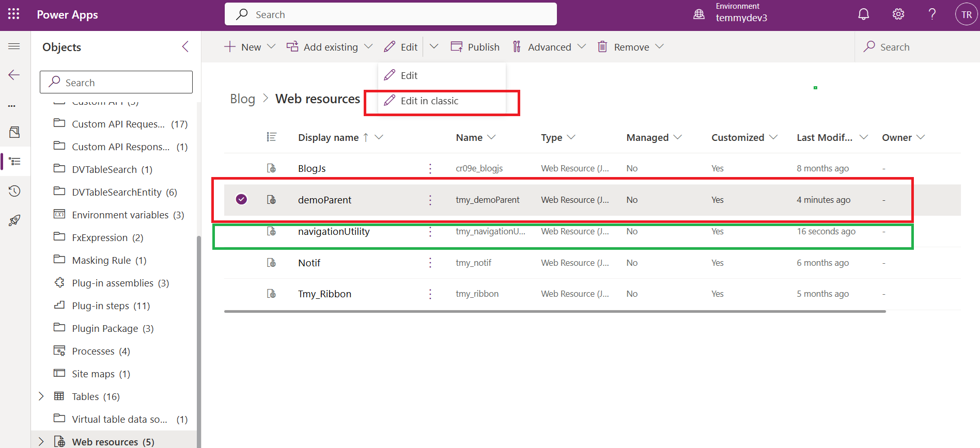
Task: Open the Managed column filter menu
Action: [678, 137]
